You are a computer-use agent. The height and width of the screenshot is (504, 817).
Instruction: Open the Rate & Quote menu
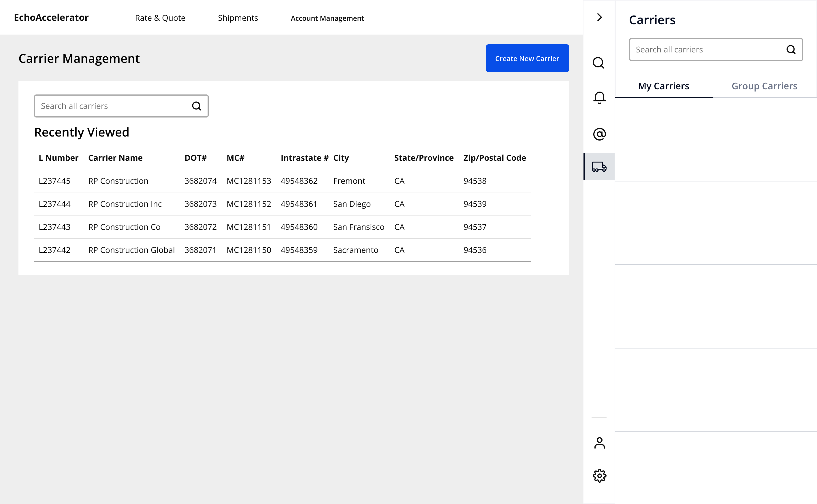[x=160, y=18]
